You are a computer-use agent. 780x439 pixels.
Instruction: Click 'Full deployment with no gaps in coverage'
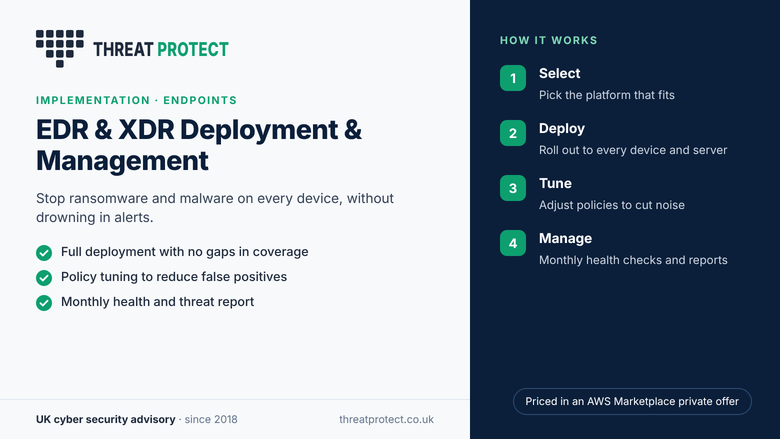tap(185, 252)
